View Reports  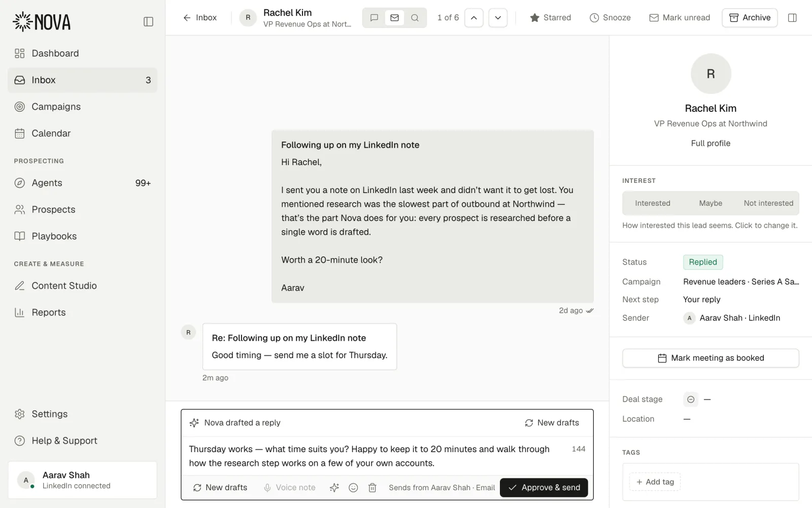82,312
